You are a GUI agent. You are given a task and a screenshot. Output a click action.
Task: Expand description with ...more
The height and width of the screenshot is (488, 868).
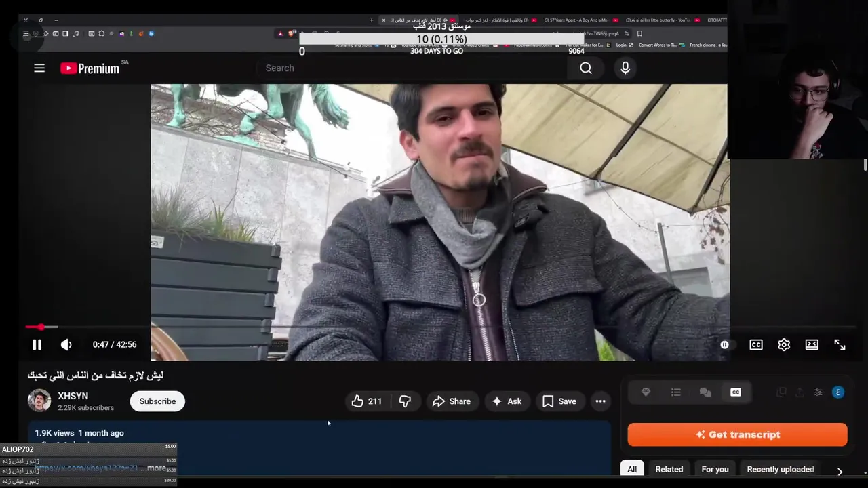pos(153,468)
